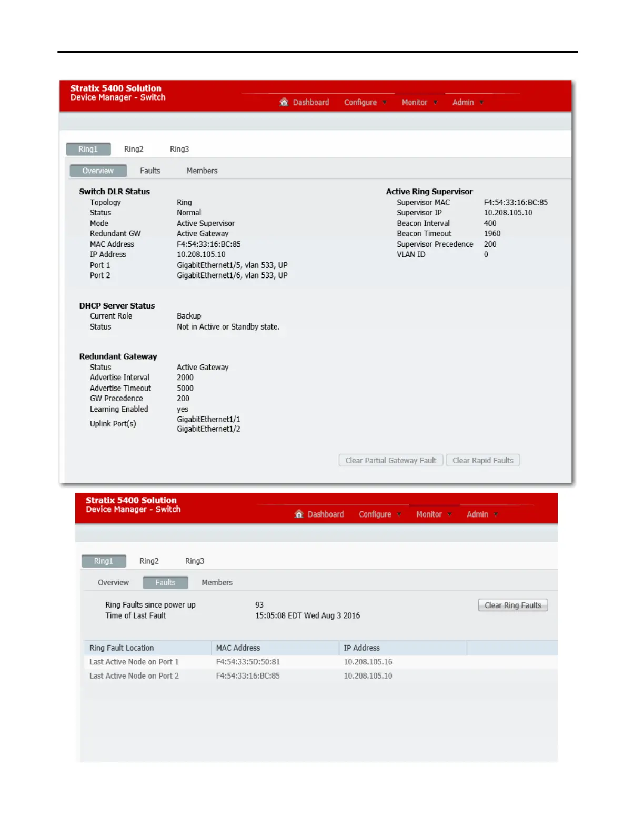644x834 pixels.
Task: Click the text Not in Active or Standby state.
Action: tap(228, 326)
